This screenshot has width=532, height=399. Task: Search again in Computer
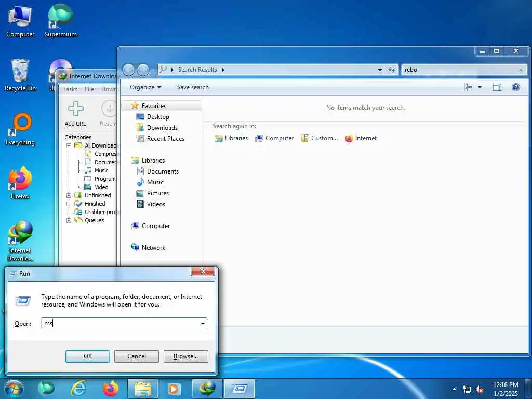tap(274, 138)
